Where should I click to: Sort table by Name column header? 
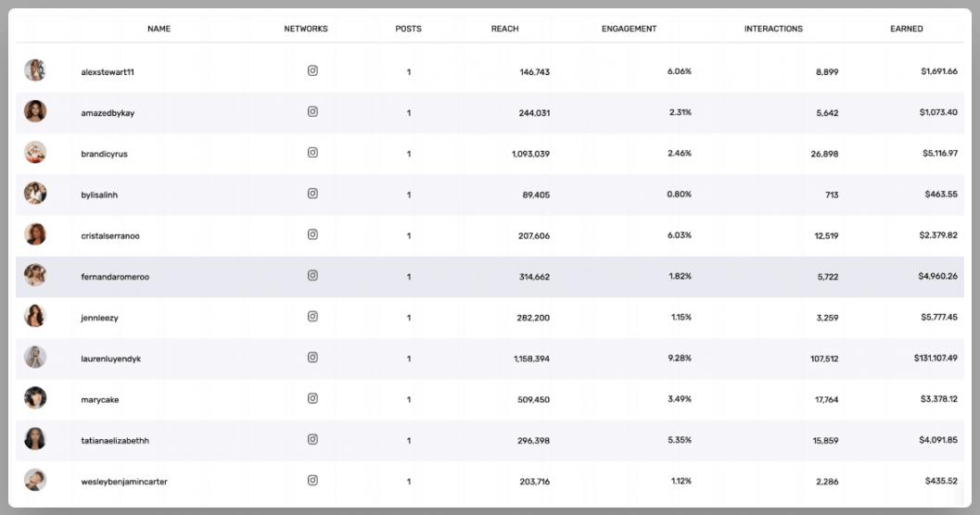(x=159, y=29)
